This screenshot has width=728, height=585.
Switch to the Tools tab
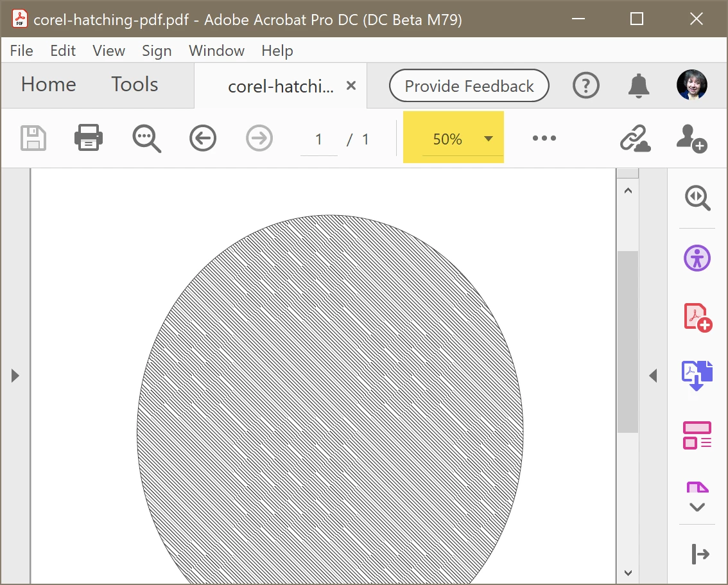[135, 85]
